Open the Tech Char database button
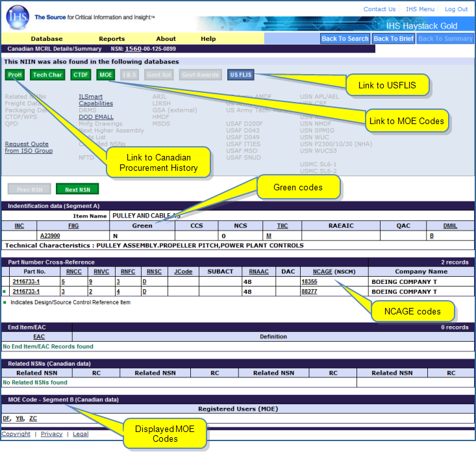476x458 pixels. tap(47, 75)
